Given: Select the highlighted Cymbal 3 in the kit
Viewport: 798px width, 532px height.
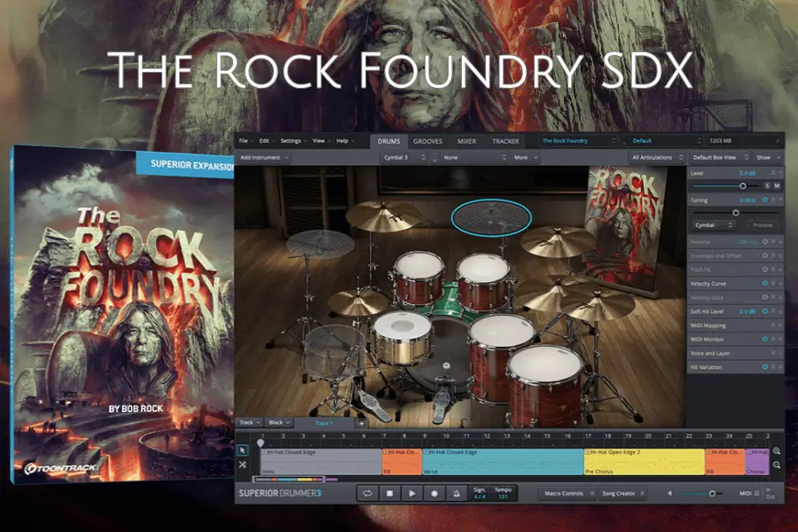Looking at the screenshot, I should [491, 217].
